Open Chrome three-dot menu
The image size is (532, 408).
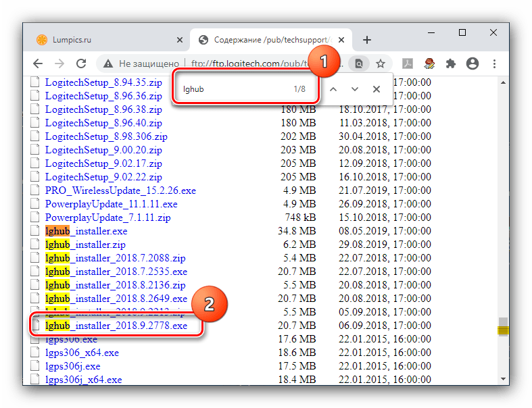click(494, 63)
